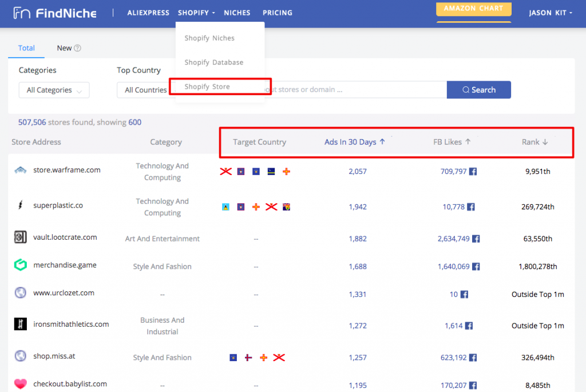The width and height of the screenshot is (586, 392).
Task: Click the AMAZON CHART button
Action: (x=473, y=9)
